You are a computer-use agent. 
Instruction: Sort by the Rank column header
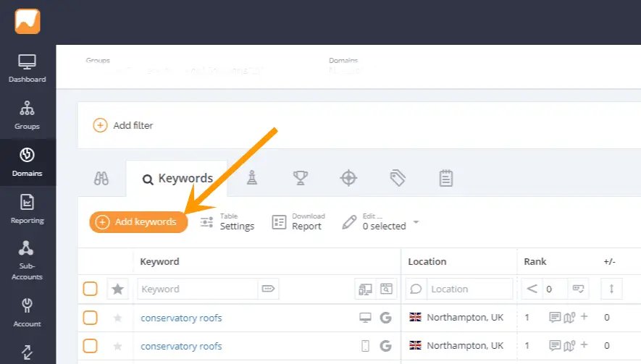pos(535,261)
